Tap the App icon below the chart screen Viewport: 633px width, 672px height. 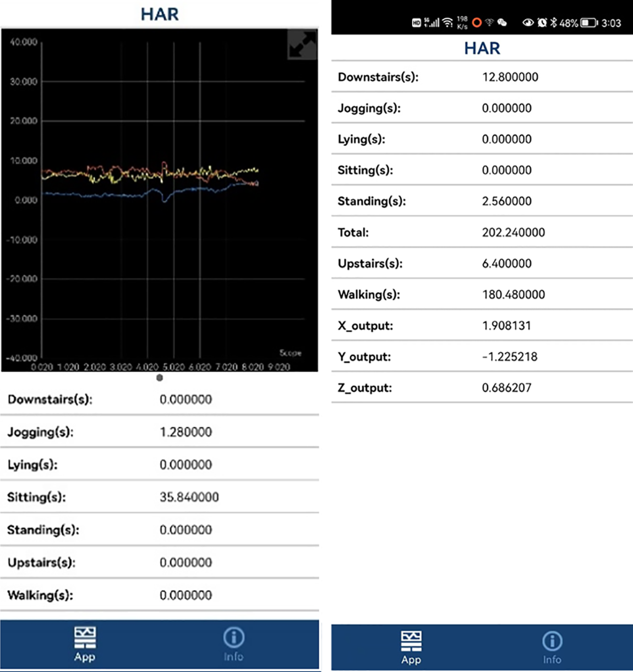pos(85,644)
